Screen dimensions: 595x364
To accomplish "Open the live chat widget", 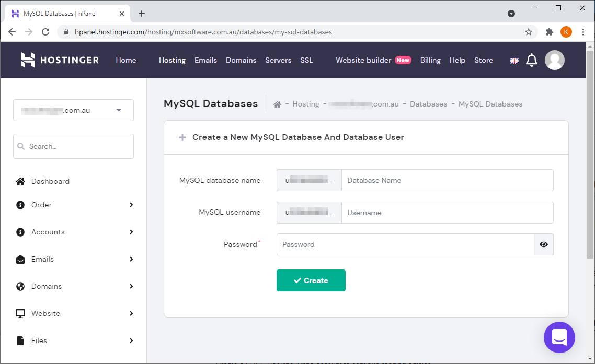I will coord(559,337).
